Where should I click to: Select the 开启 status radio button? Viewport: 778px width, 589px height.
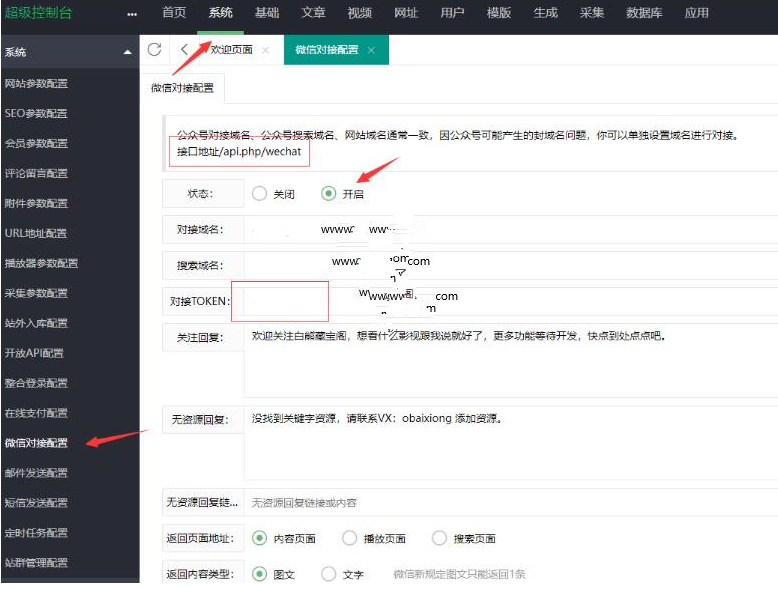coord(328,193)
